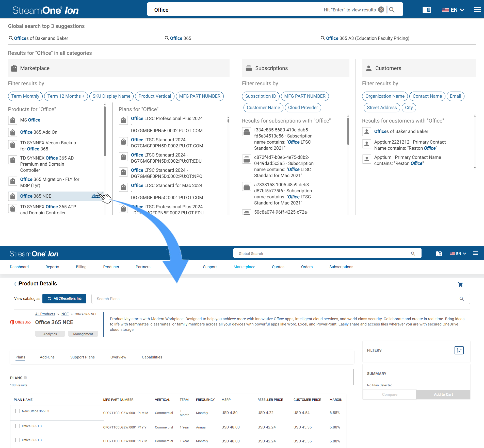Screen dimensions: 484x448
Task: Open the Dashboard menu item
Action: point(19,267)
